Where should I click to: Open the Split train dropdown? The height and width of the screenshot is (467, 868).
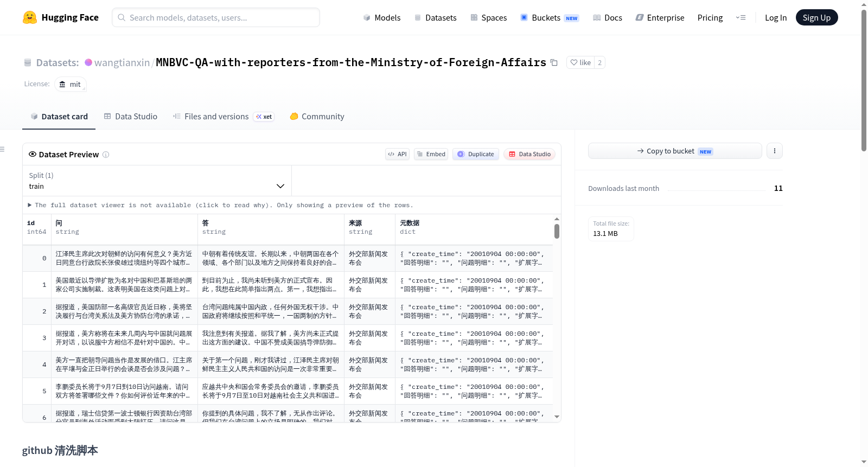pos(157,181)
